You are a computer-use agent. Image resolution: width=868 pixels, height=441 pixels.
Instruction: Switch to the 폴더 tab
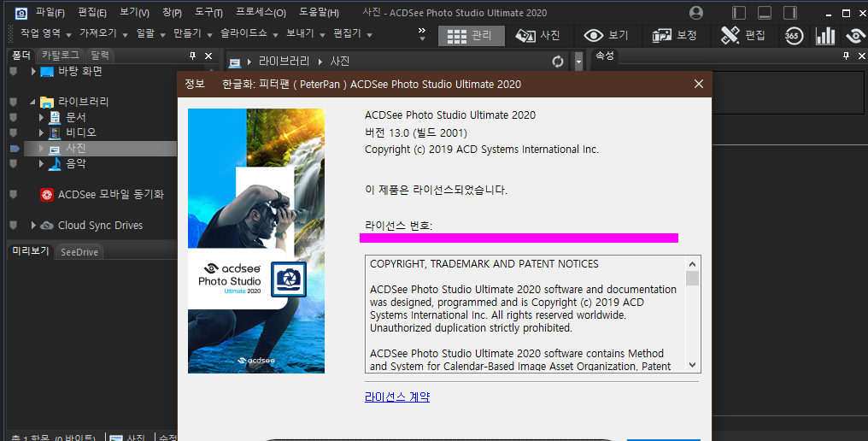pyautogui.click(x=21, y=56)
